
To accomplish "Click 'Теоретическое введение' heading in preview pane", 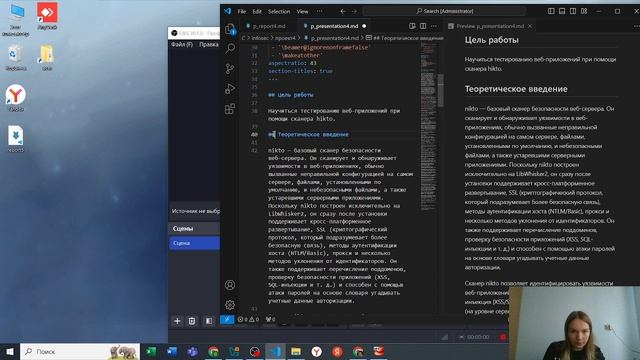I will pyautogui.click(x=516, y=89).
